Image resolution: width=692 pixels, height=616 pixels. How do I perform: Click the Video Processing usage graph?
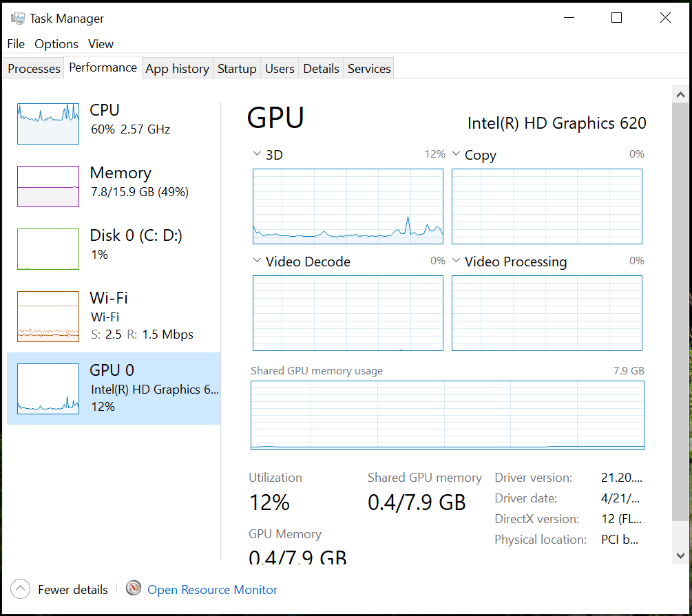point(547,313)
